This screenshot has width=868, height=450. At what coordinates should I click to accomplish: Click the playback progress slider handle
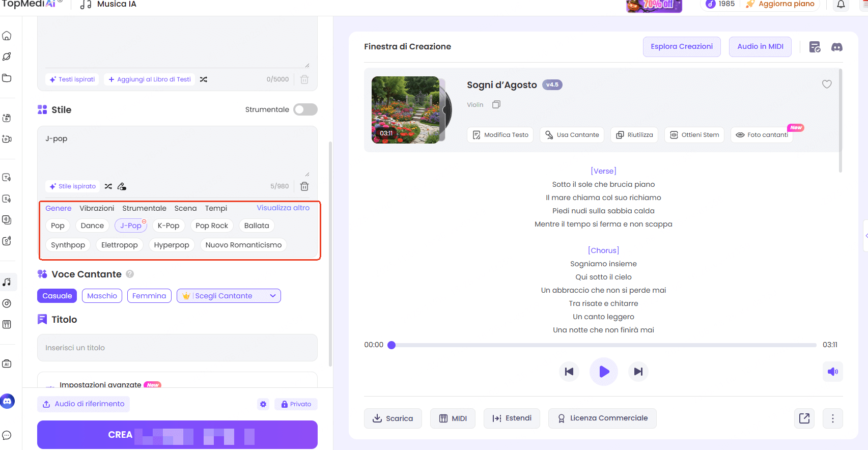pos(391,345)
